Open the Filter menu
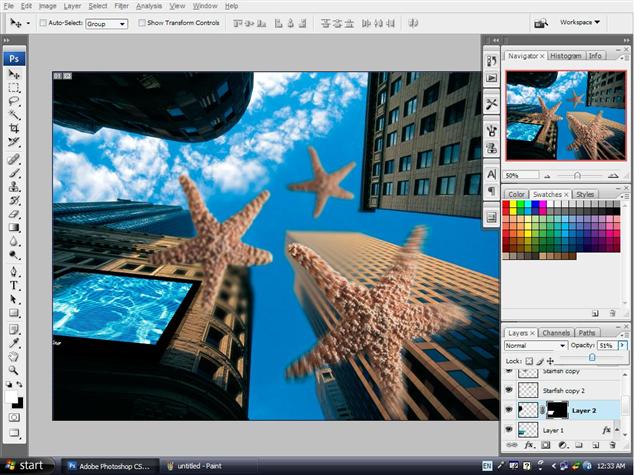 pyautogui.click(x=121, y=6)
